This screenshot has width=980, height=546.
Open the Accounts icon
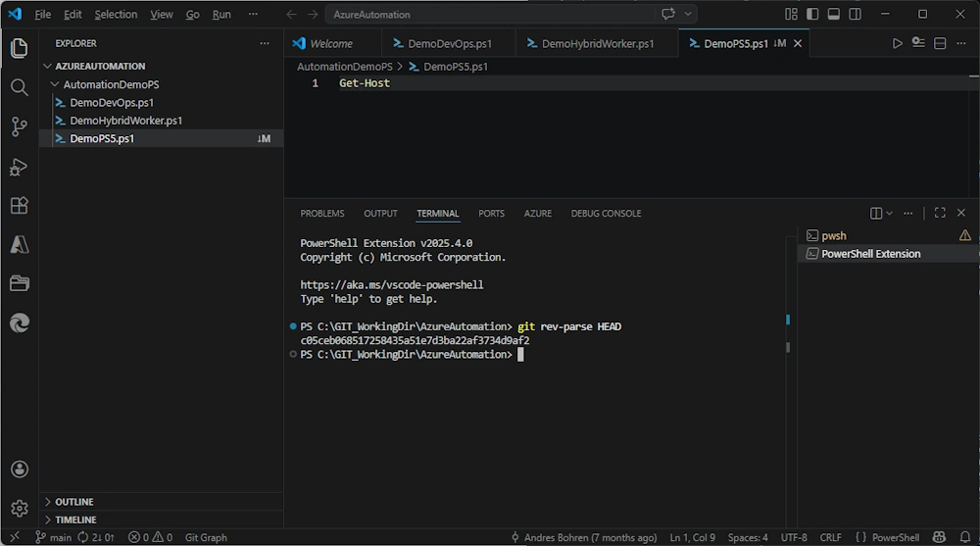pyautogui.click(x=20, y=470)
